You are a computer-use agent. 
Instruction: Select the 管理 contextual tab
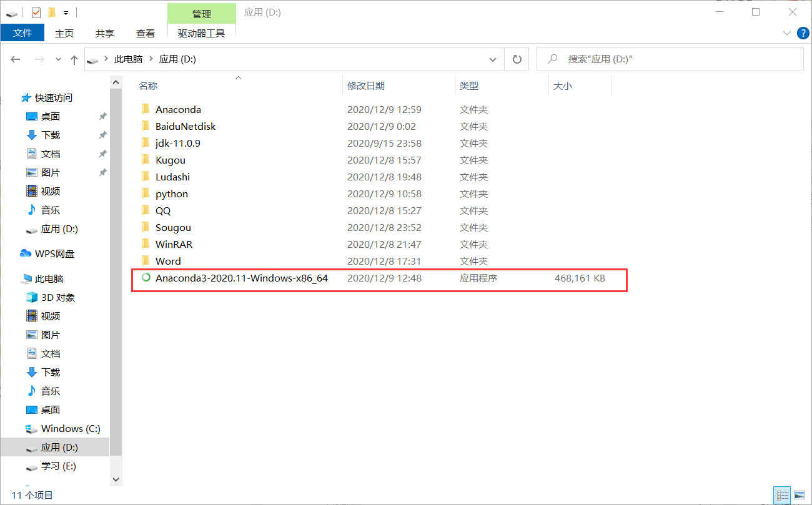click(202, 13)
